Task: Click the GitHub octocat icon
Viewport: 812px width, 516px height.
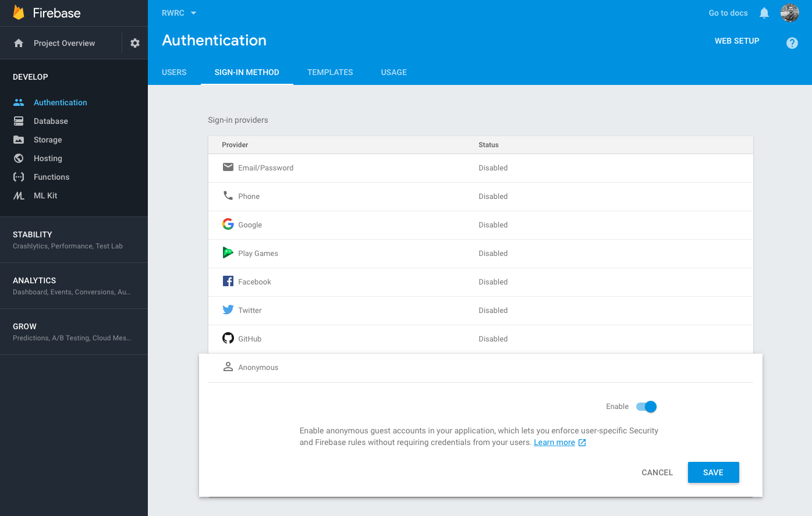Action: click(x=228, y=338)
